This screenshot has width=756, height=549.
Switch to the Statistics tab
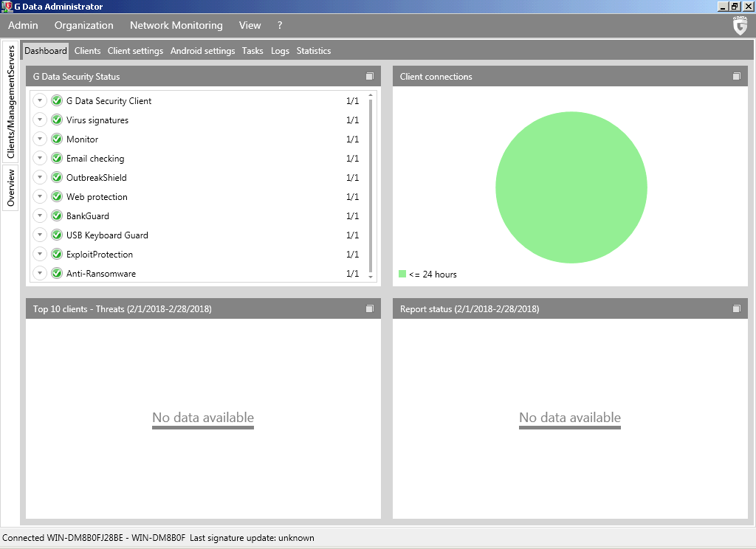pos(313,51)
